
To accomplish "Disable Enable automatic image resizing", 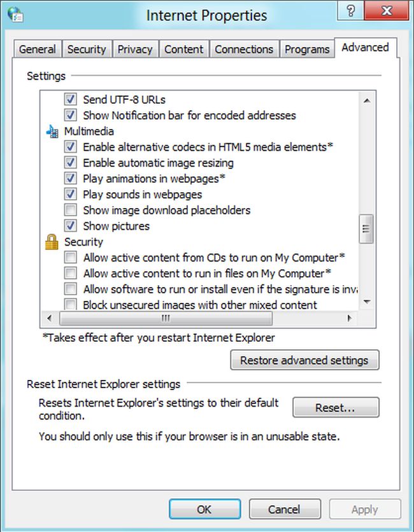I will [x=70, y=163].
